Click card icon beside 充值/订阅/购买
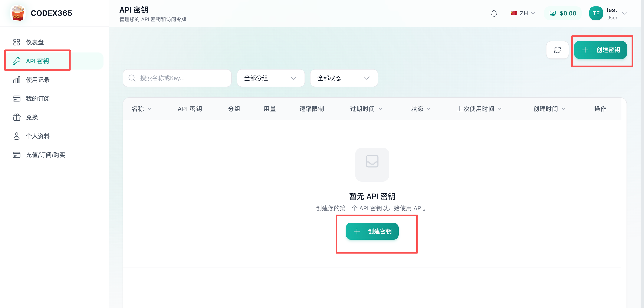Screen dimensions: 644x308 point(16,155)
